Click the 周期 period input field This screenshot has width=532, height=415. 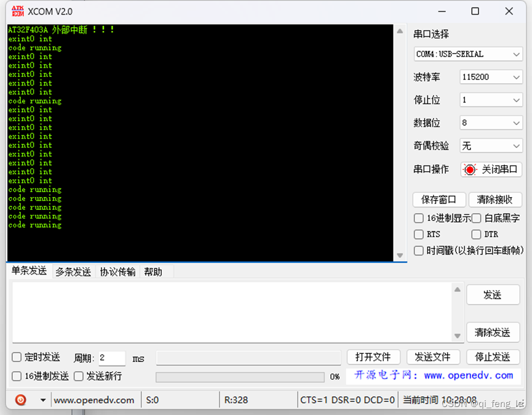[111, 358]
